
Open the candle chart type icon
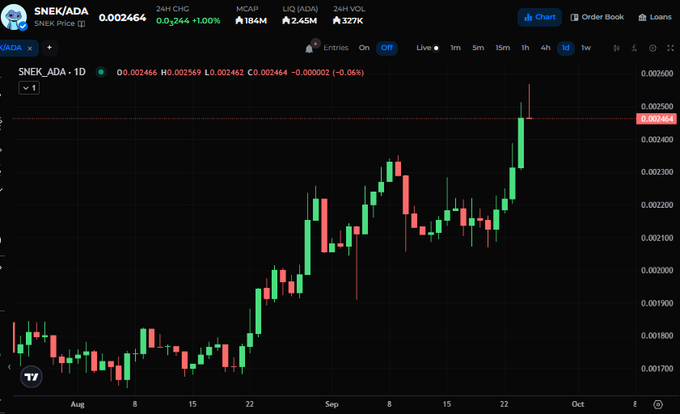pos(616,48)
